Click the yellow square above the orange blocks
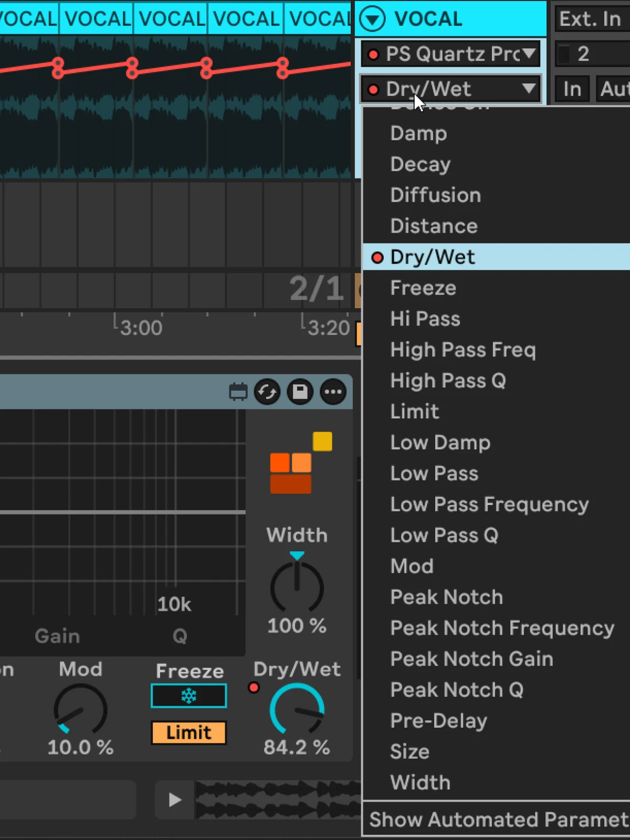630x840 pixels. click(322, 442)
